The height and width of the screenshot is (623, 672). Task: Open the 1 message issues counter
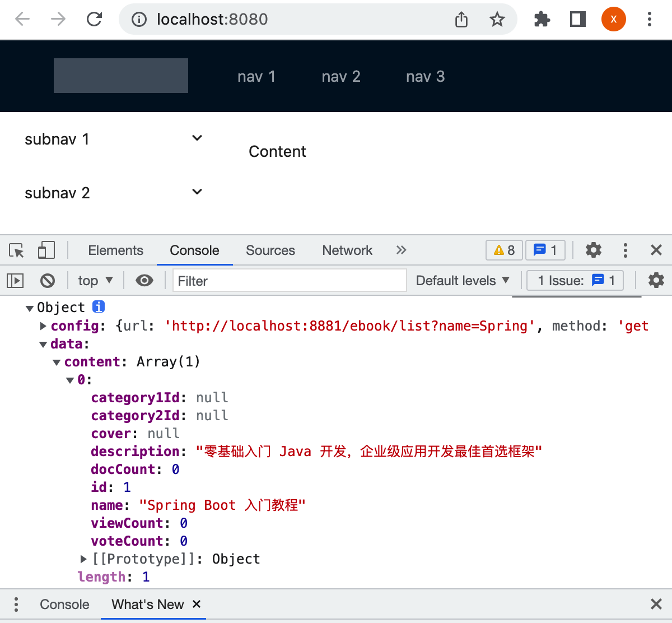pyautogui.click(x=545, y=250)
